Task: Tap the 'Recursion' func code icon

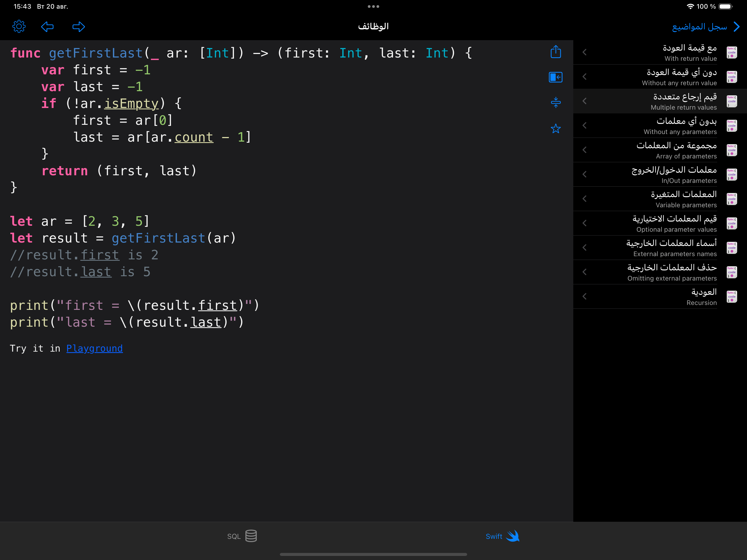Action: [x=732, y=296]
